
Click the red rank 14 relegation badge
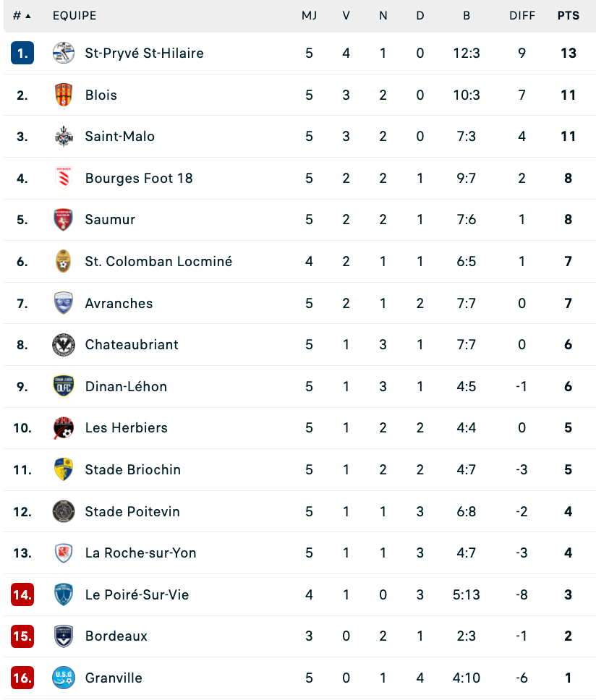pos(22,594)
